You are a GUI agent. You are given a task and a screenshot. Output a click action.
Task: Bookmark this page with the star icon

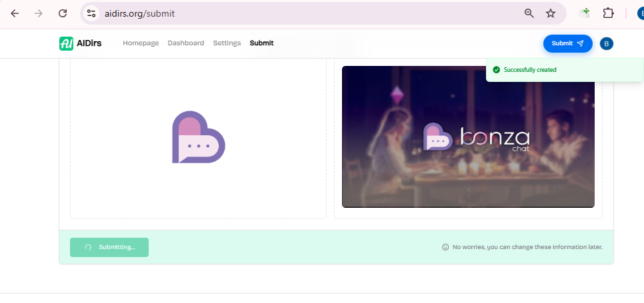[551, 13]
